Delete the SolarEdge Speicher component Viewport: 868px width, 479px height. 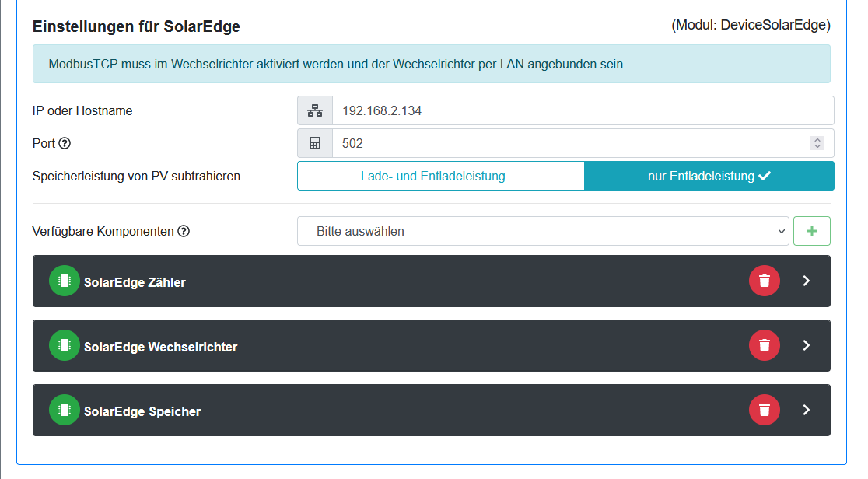coord(764,410)
